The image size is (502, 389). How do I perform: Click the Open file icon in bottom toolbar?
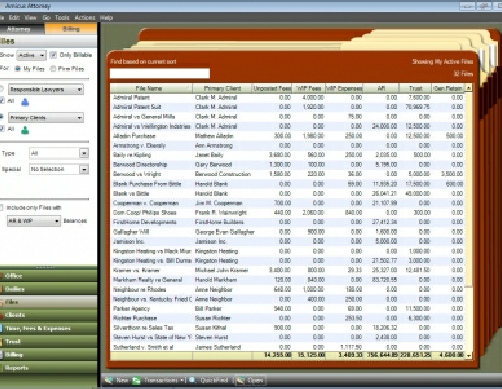click(240, 380)
